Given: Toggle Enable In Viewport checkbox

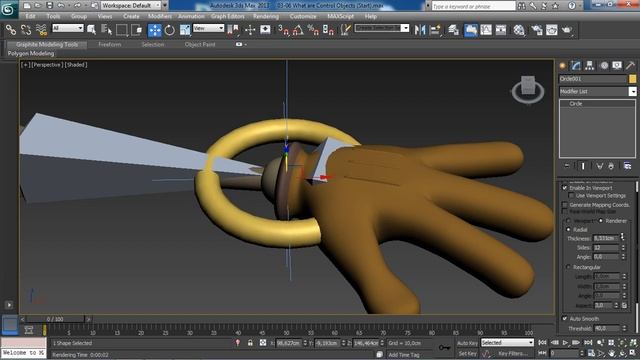Looking at the screenshot, I should (x=565, y=188).
